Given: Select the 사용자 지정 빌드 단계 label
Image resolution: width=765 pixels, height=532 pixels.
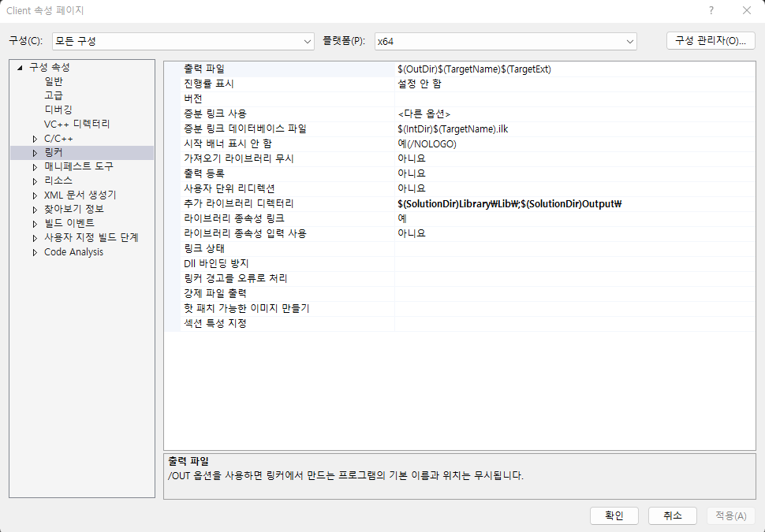Looking at the screenshot, I should (x=91, y=237).
